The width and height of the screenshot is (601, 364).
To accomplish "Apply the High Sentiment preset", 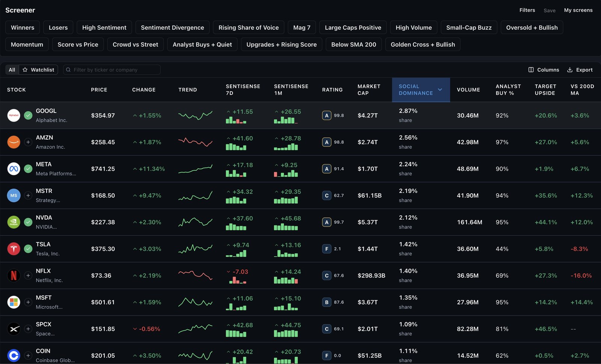I will [104, 27].
